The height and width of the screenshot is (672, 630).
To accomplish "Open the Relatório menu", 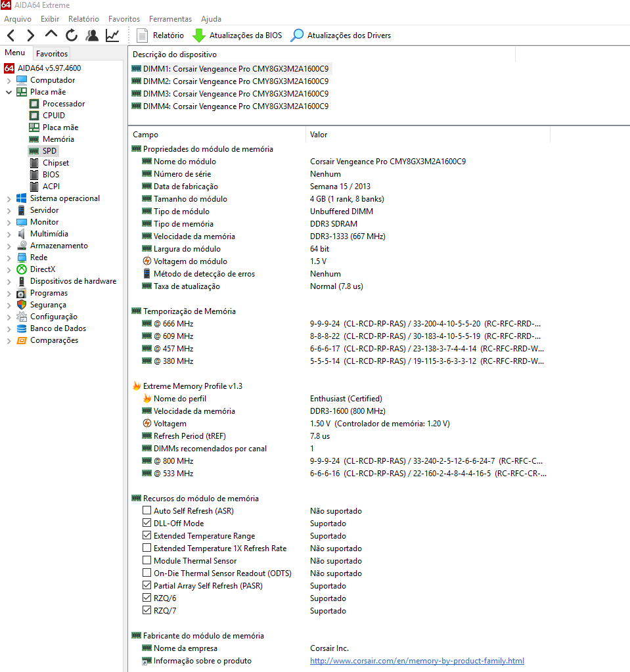I will pos(83,19).
